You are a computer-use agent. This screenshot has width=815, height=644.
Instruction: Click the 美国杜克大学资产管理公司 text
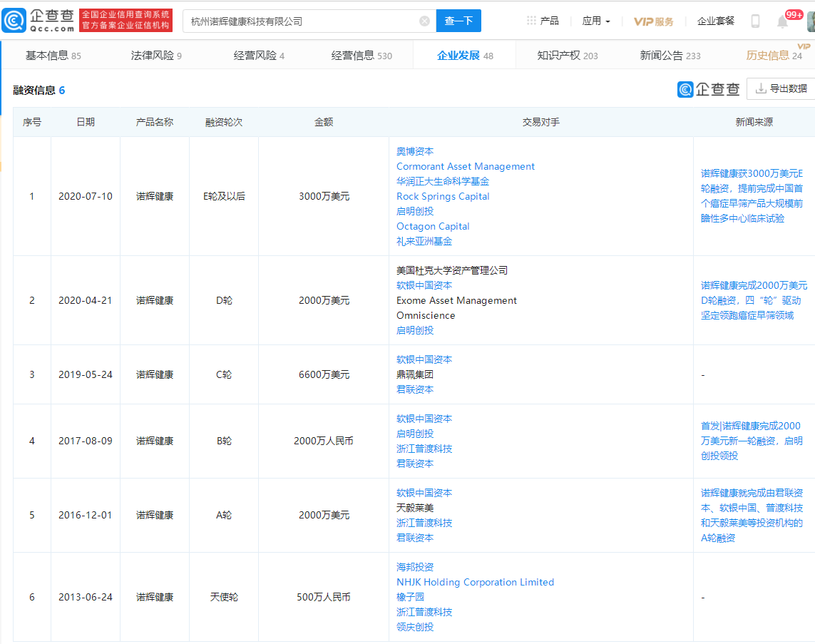[x=451, y=270]
